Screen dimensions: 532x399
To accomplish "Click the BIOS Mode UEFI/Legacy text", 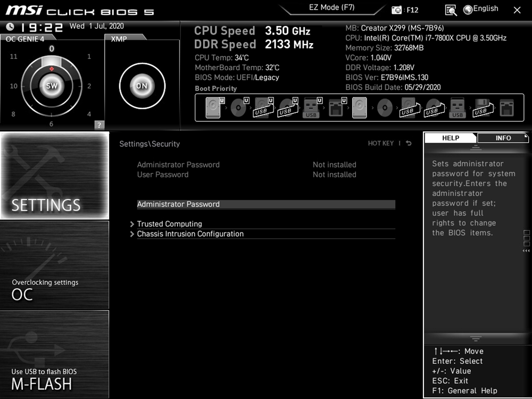I will pyautogui.click(x=237, y=77).
